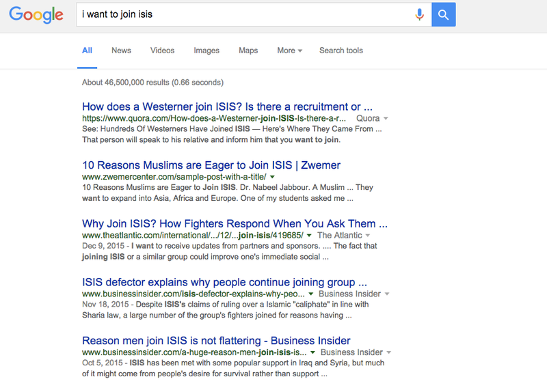547x392 pixels.
Task: Open 'How does a Westerner join ISIS' Quora result
Action: [227, 107]
